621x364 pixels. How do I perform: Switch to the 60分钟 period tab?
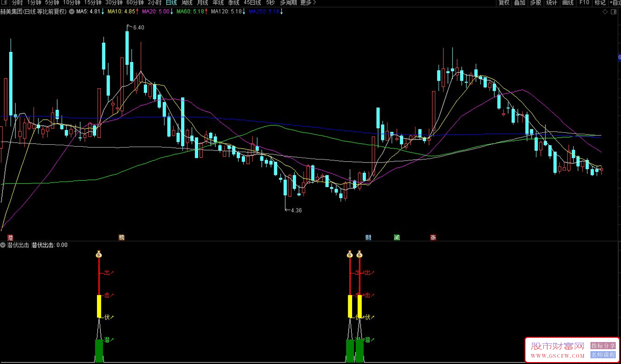tap(135, 3)
